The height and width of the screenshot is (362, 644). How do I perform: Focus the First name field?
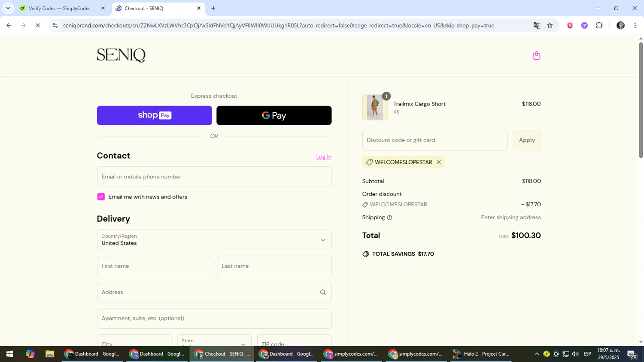154,266
